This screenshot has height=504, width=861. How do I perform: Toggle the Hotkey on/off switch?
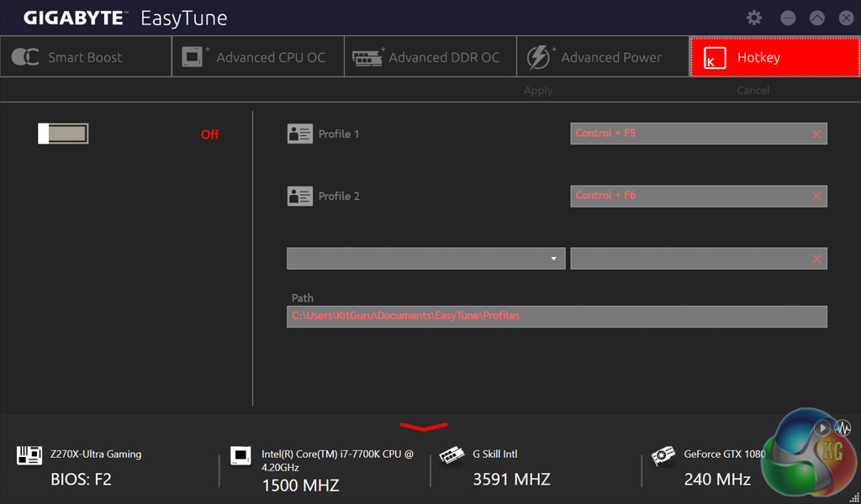[x=63, y=134]
